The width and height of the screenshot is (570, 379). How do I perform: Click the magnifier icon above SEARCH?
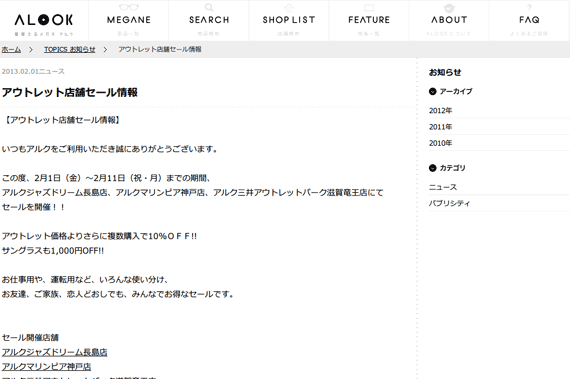tap(209, 7)
